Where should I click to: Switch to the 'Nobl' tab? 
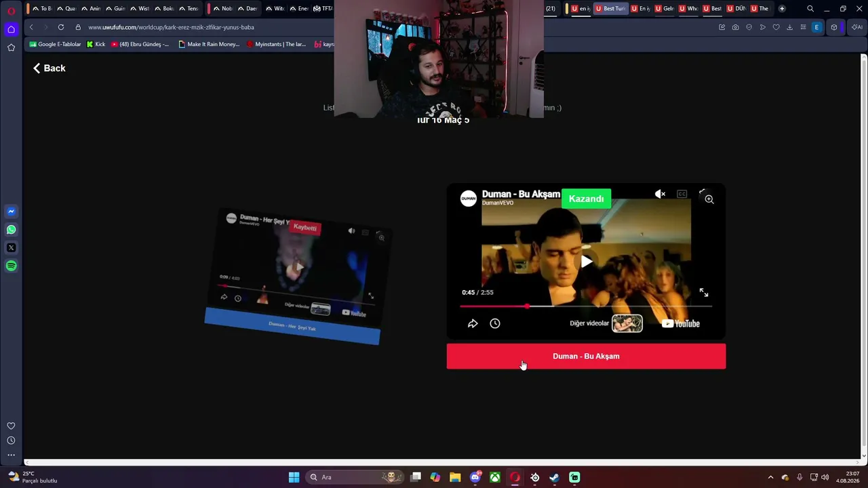click(x=222, y=9)
